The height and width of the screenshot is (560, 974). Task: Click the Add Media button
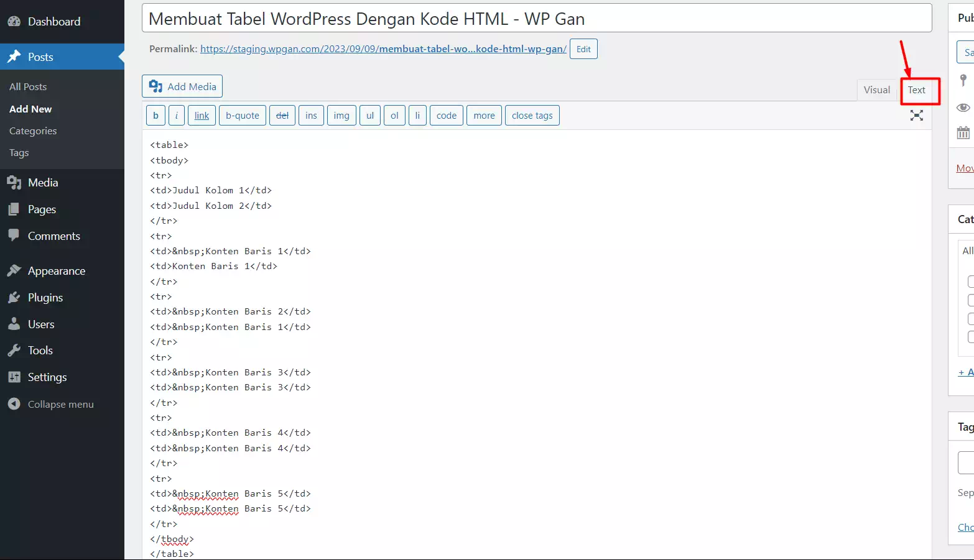[x=182, y=86]
